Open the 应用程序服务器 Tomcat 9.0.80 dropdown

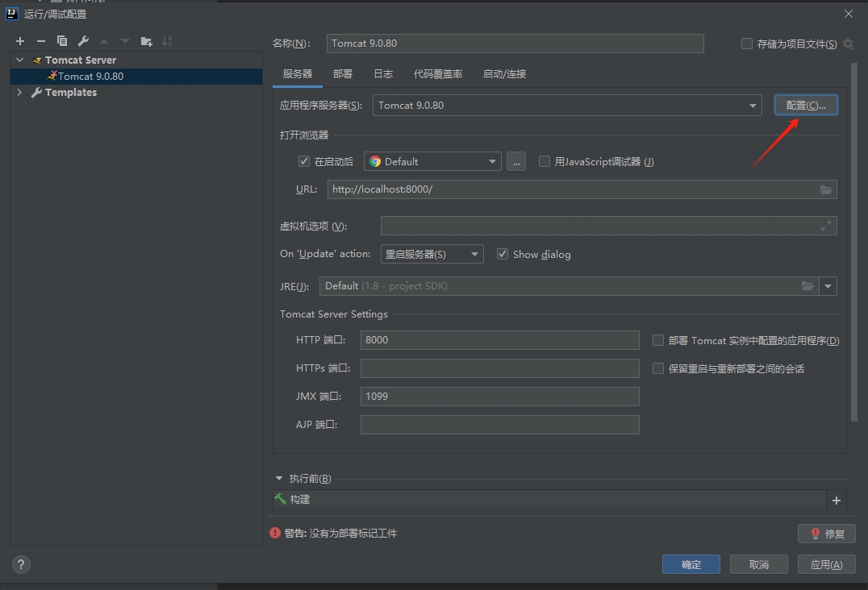click(567, 105)
